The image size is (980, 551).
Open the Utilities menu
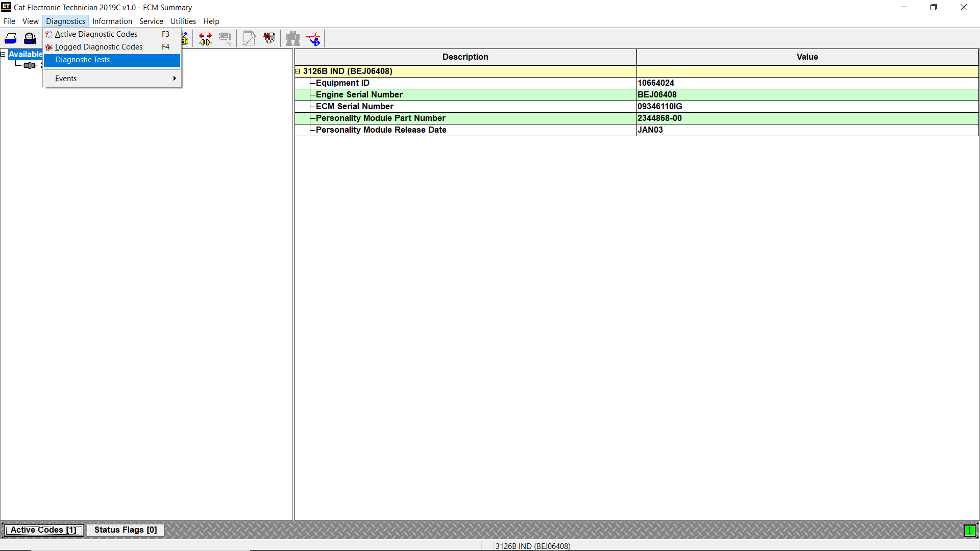pyautogui.click(x=183, y=21)
